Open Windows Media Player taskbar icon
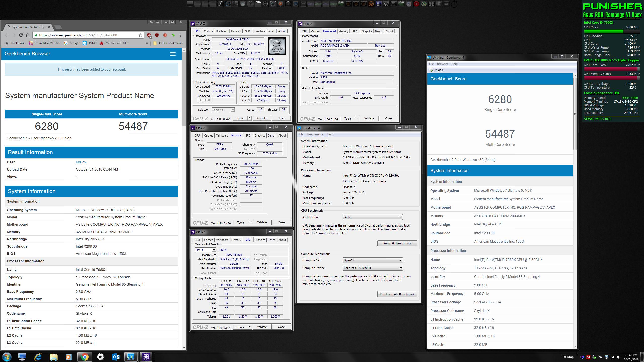Viewport: 644px width, 362px height. (69, 357)
